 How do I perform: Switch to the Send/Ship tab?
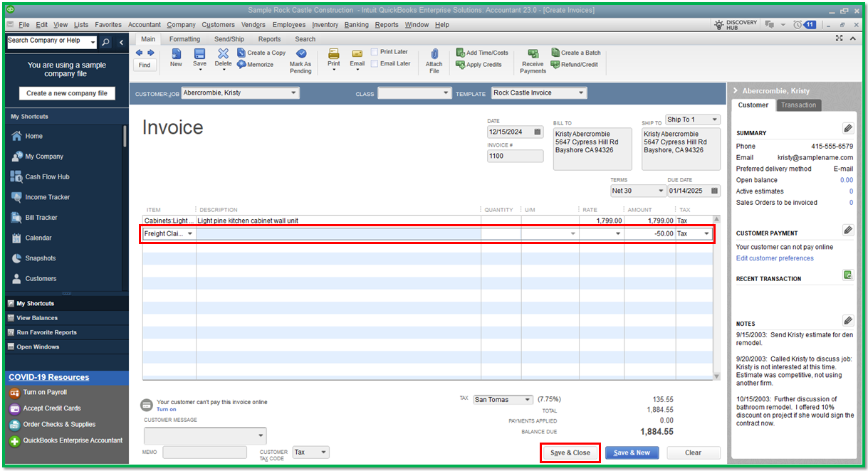(229, 39)
